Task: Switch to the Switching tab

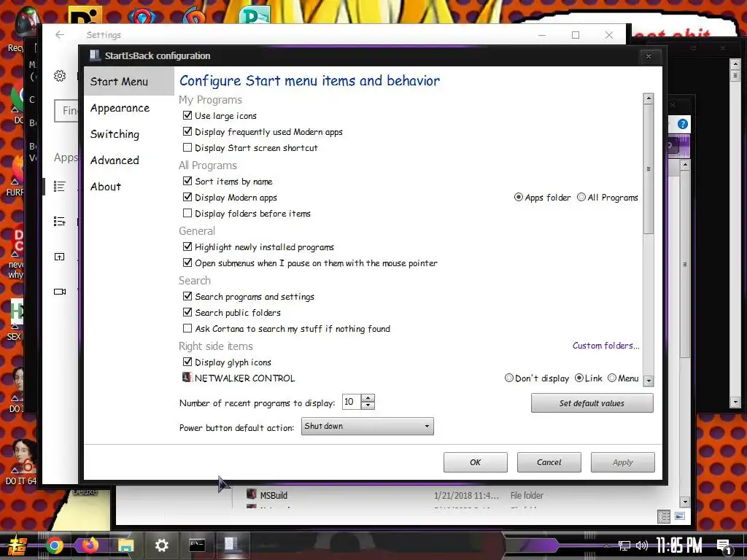Action: 129,134
